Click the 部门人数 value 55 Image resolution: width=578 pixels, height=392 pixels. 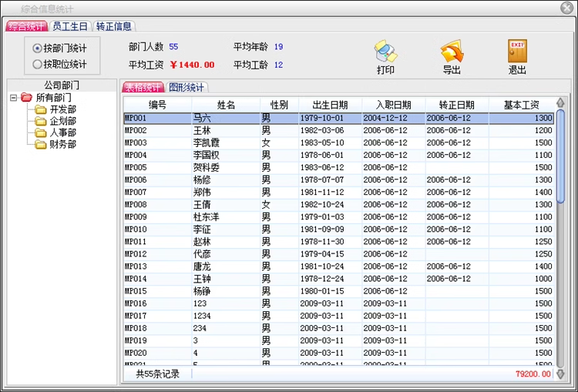173,47
